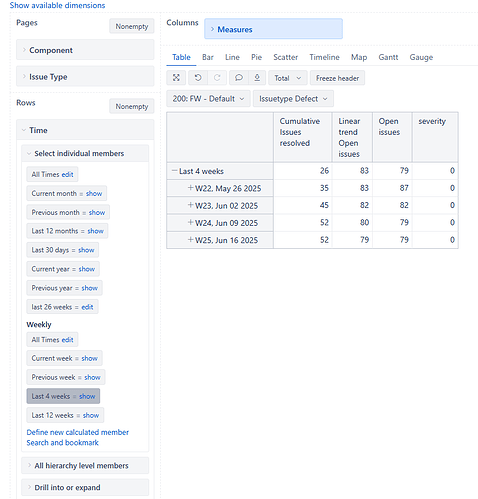
Task: Click edit next to first All Times
Action: point(67,174)
